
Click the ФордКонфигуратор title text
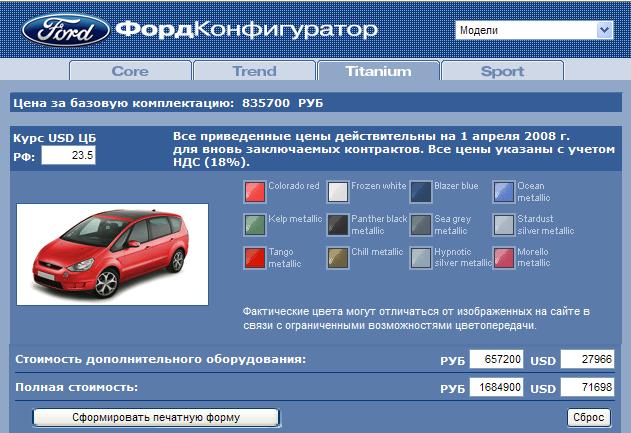(x=246, y=30)
